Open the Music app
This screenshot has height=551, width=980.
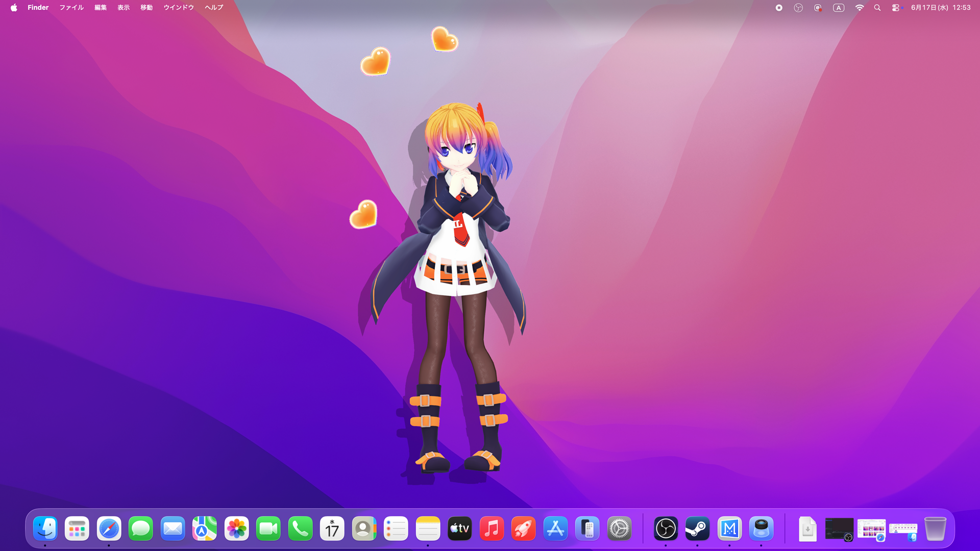[x=492, y=529]
